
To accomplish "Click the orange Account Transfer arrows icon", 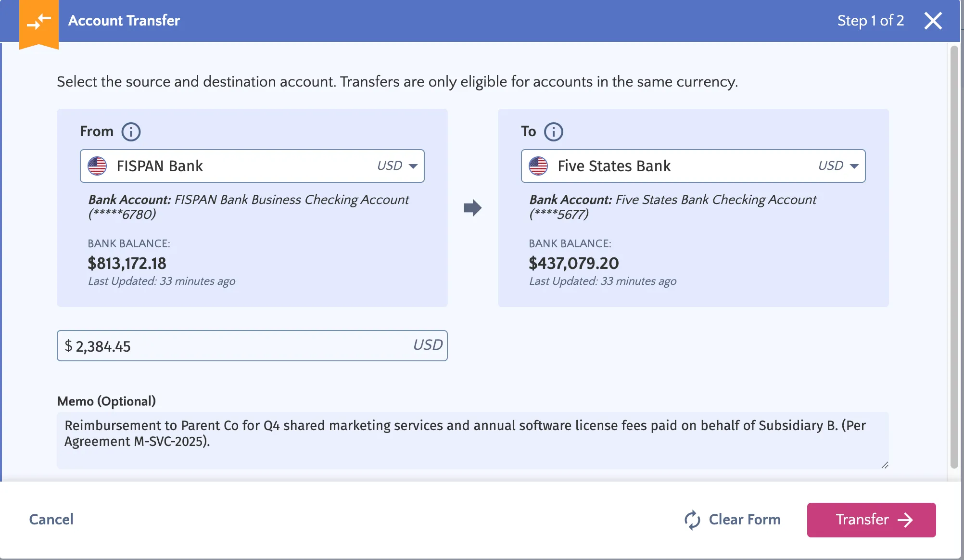I will [39, 22].
